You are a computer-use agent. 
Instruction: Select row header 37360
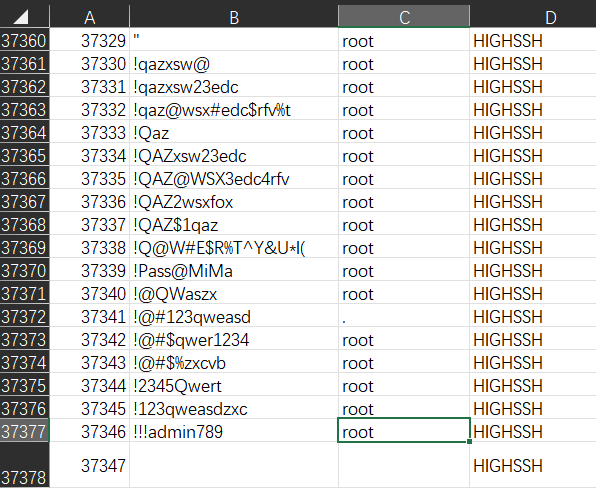[x=24, y=41]
